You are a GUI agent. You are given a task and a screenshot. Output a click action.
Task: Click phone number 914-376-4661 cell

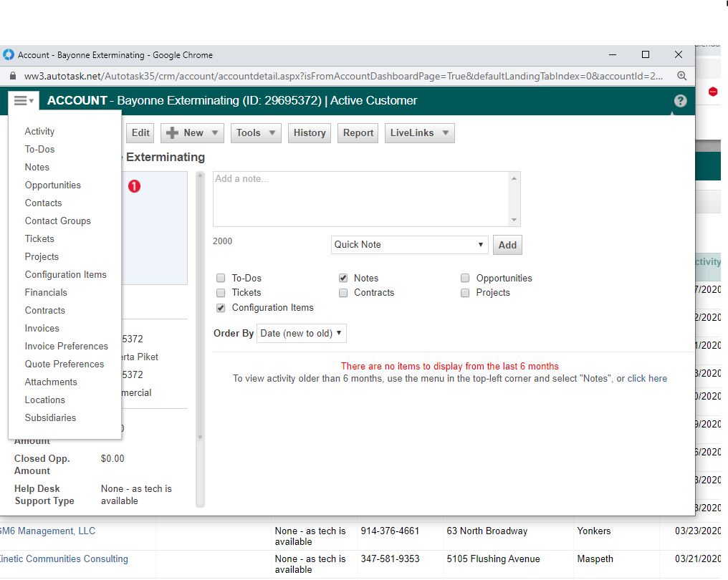(x=390, y=531)
